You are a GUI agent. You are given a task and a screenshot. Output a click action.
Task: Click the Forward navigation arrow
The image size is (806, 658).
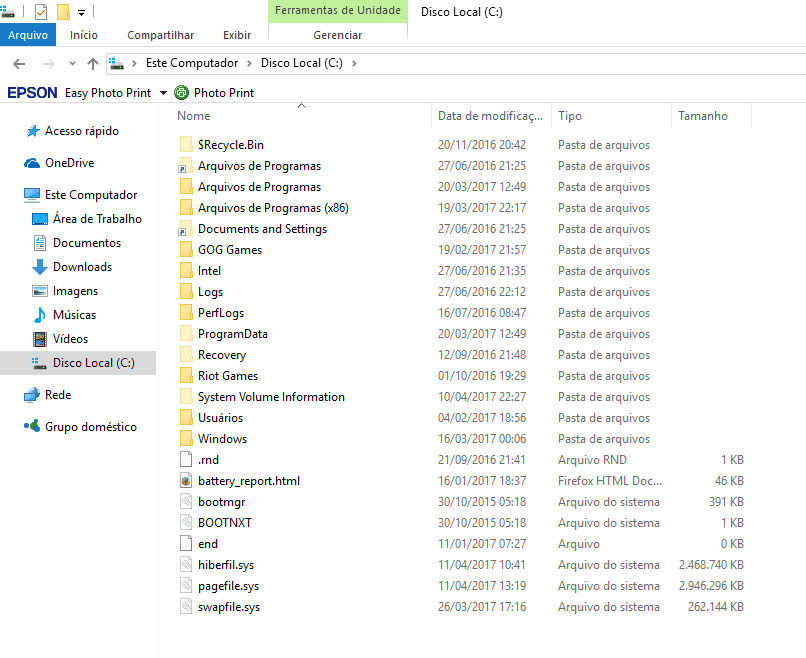click(x=48, y=64)
